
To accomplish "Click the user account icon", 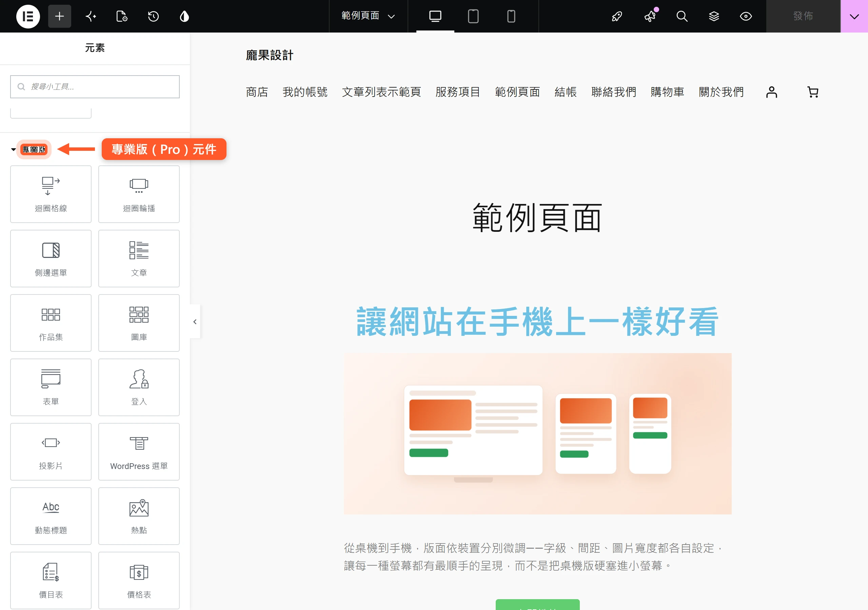I will (x=772, y=92).
